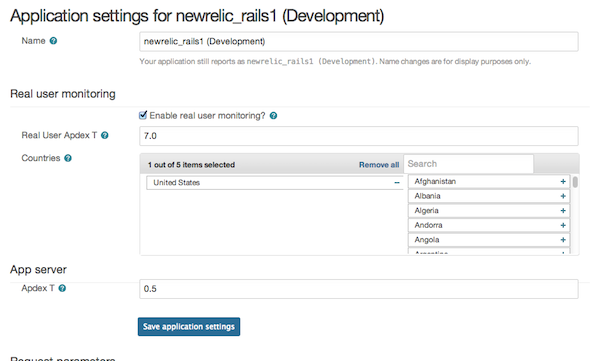Click the App server heading
Screen dimensions: 600x361
(x=38, y=270)
